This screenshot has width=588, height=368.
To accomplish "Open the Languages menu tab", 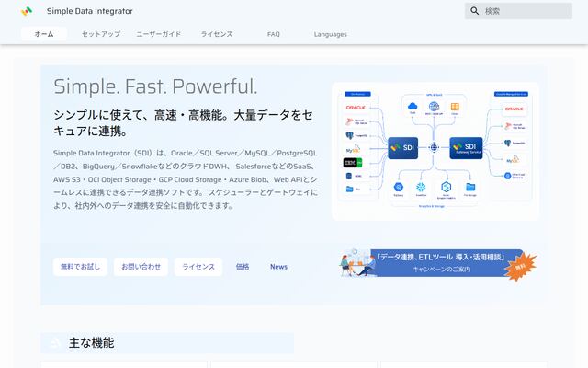I will pos(331,34).
